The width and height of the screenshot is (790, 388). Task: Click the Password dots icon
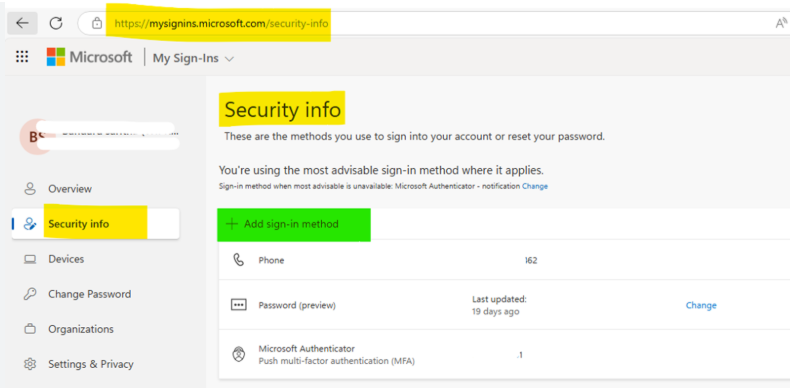coord(238,305)
